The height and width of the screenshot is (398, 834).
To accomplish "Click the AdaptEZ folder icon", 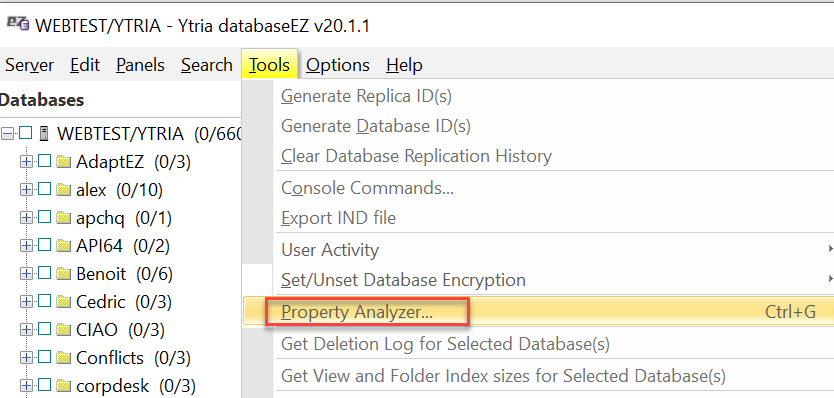I will [63, 161].
